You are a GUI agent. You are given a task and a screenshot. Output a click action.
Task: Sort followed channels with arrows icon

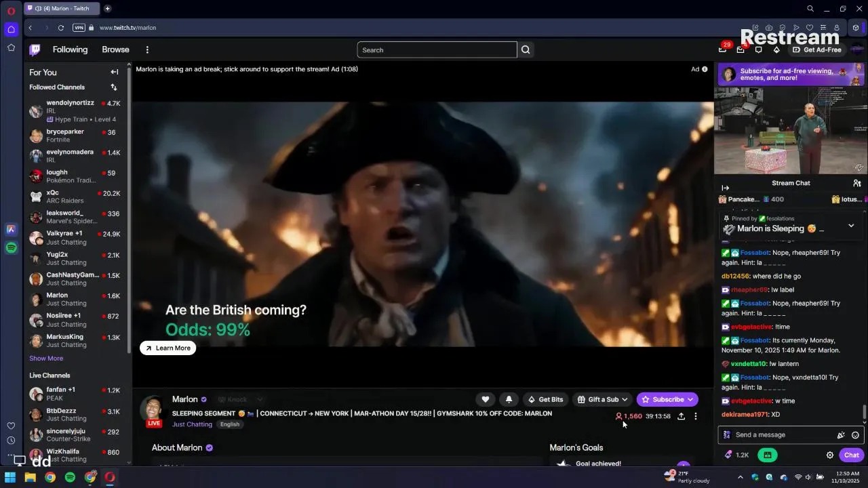(x=114, y=87)
